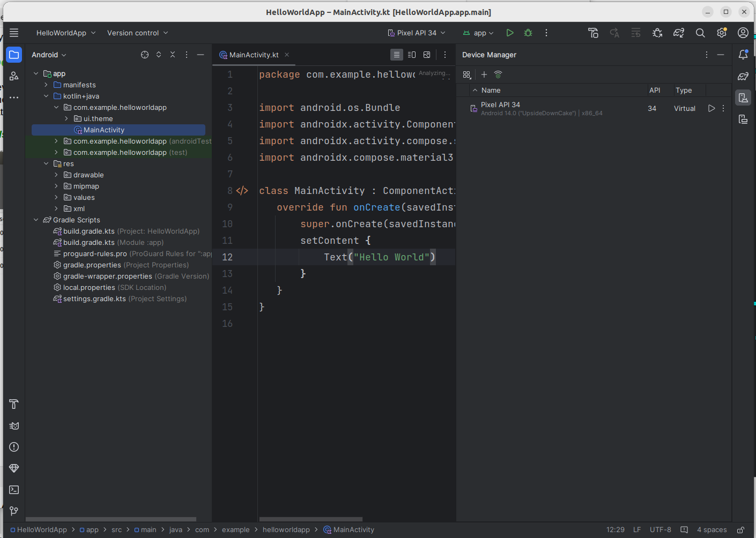Collapse the kotlin+java folder
Image resolution: width=756 pixels, height=538 pixels.
[x=46, y=96]
